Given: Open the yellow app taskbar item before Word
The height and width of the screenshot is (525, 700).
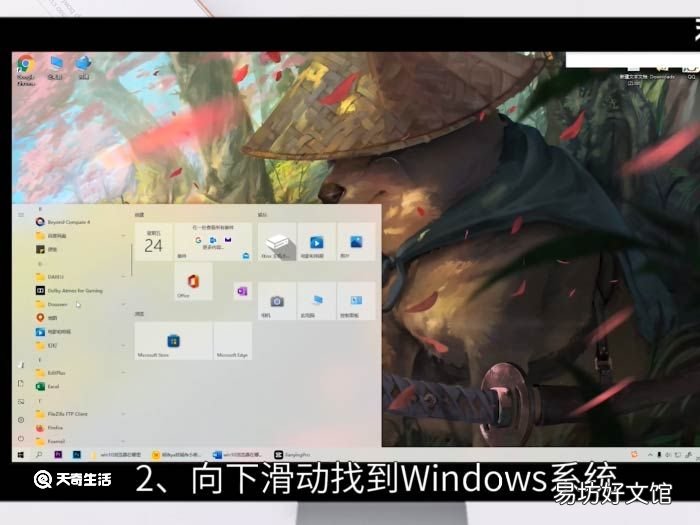Looking at the screenshot, I should (x=176, y=455).
